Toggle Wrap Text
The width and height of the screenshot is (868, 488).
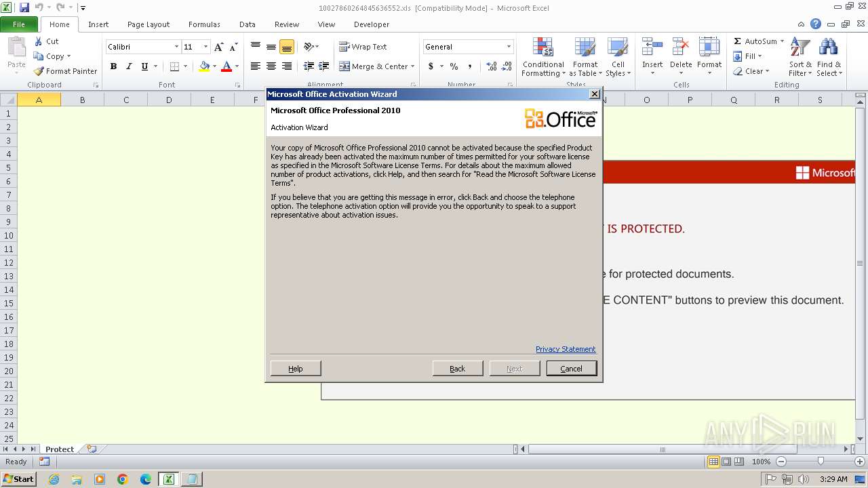click(x=363, y=47)
